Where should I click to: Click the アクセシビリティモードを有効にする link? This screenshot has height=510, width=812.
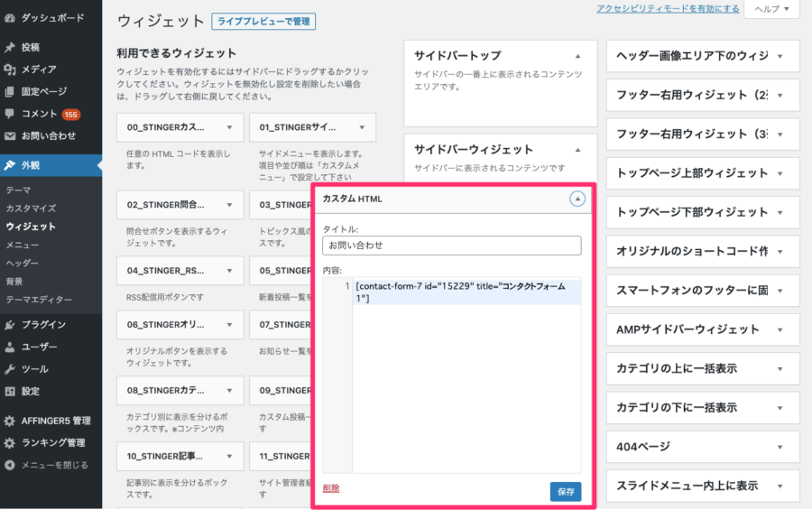pos(668,8)
